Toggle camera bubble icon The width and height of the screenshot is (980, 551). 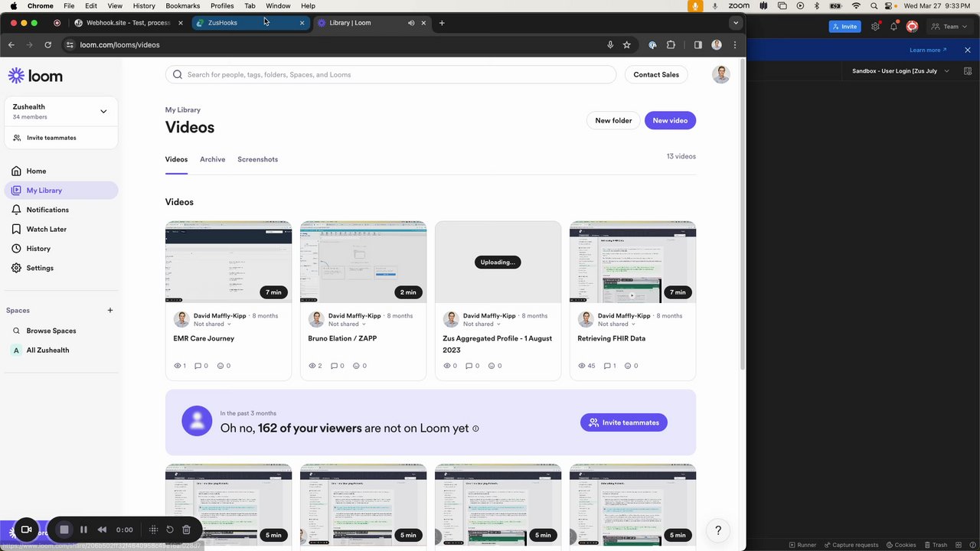pyautogui.click(x=26, y=530)
